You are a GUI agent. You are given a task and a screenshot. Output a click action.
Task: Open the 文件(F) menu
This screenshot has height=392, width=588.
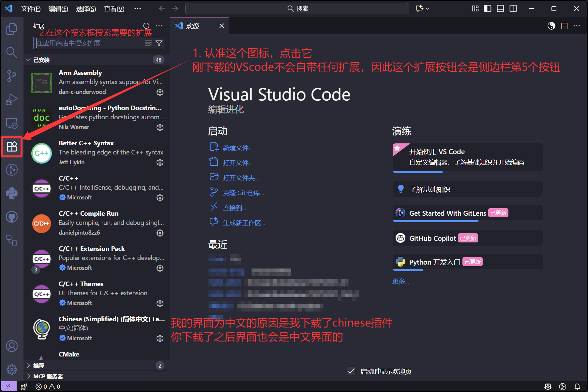[31, 9]
